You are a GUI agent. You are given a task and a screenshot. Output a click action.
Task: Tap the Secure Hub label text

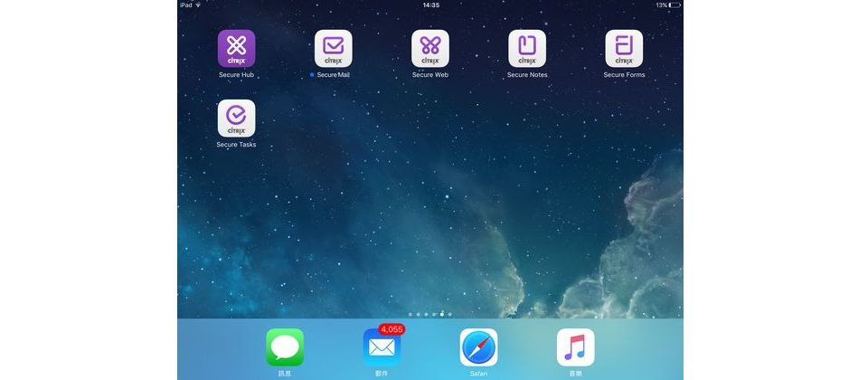[x=236, y=75]
